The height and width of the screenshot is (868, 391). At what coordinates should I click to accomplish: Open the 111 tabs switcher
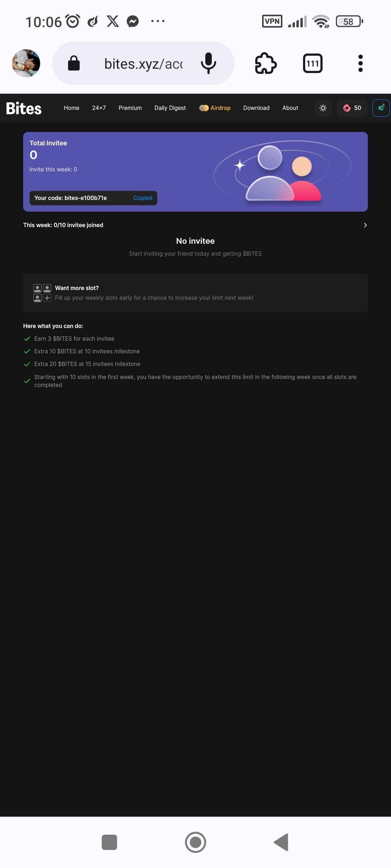313,63
